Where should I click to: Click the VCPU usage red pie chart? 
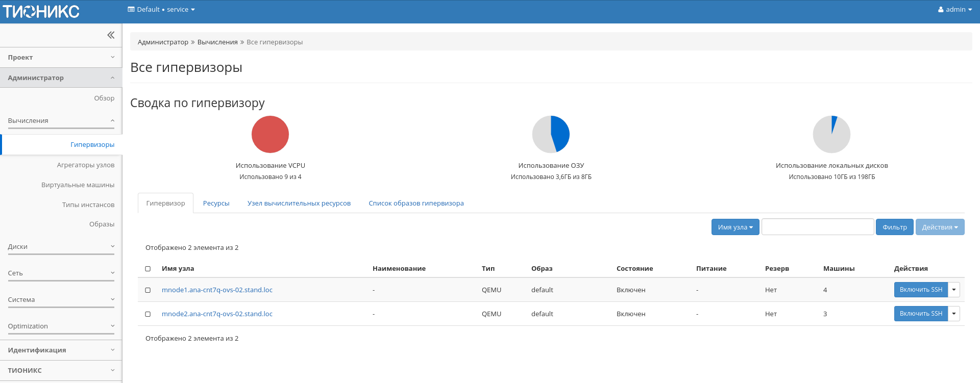[x=270, y=134]
